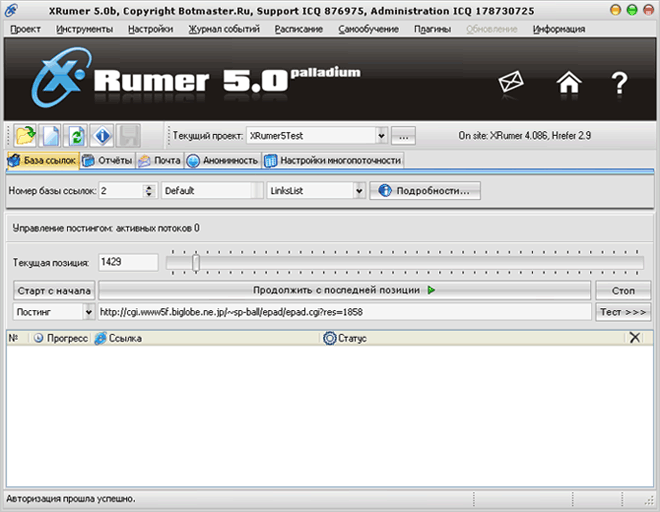Expand the Текущий проект dropdown
660x512 pixels.
[x=381, y=136]
